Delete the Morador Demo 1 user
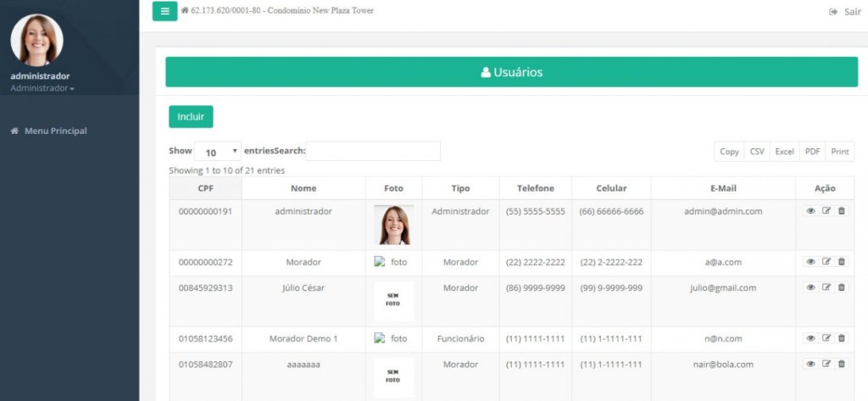The height and width of the screenshot is (401, 868). point(842,338)
